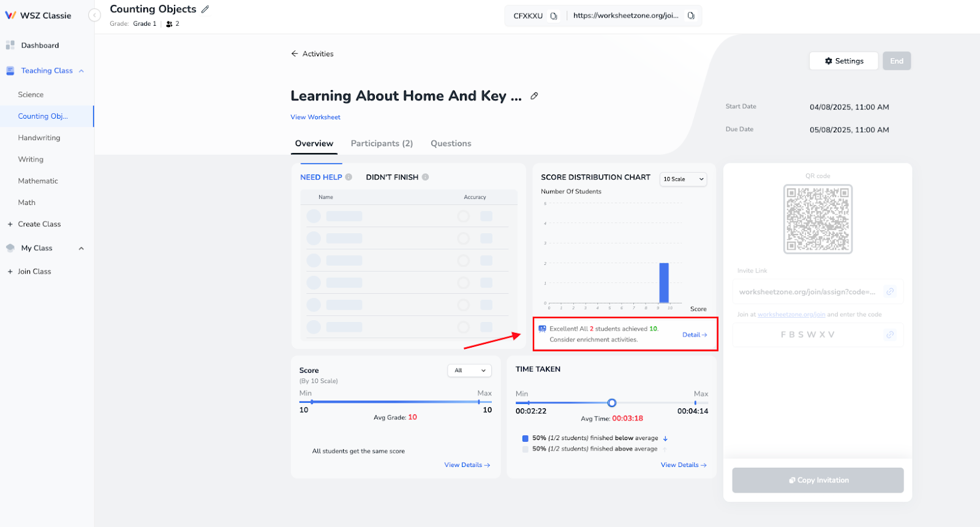Edit class name with the pencil icon beside Counting Objects
980x527 pixels.
click(x=205, y=9)
